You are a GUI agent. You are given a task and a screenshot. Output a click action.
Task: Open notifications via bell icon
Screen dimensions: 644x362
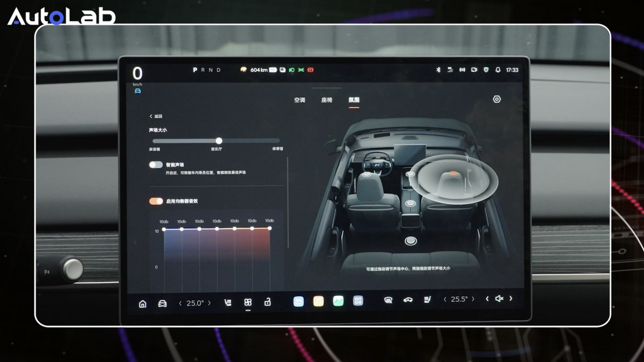[x=497, y=70]
